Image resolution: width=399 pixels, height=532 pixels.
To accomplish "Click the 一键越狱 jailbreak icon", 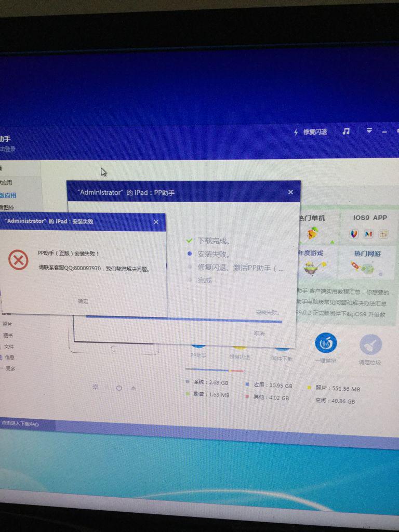I will pyautogui.click(x=326, y=343).
